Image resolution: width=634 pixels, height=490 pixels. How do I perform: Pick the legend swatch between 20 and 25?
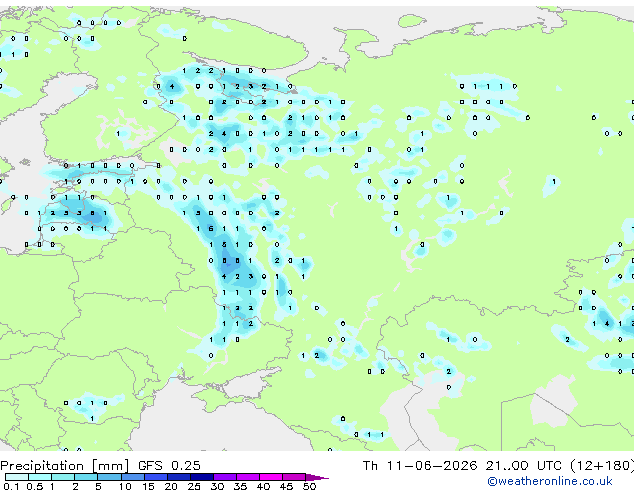[x=179, y=477]
